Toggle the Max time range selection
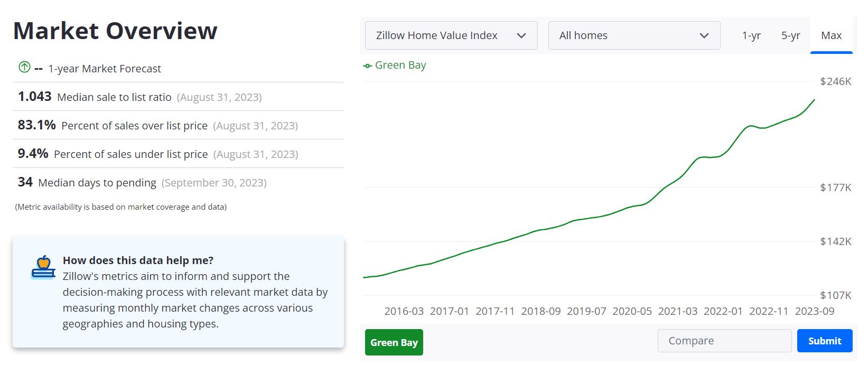 point(832,35)
